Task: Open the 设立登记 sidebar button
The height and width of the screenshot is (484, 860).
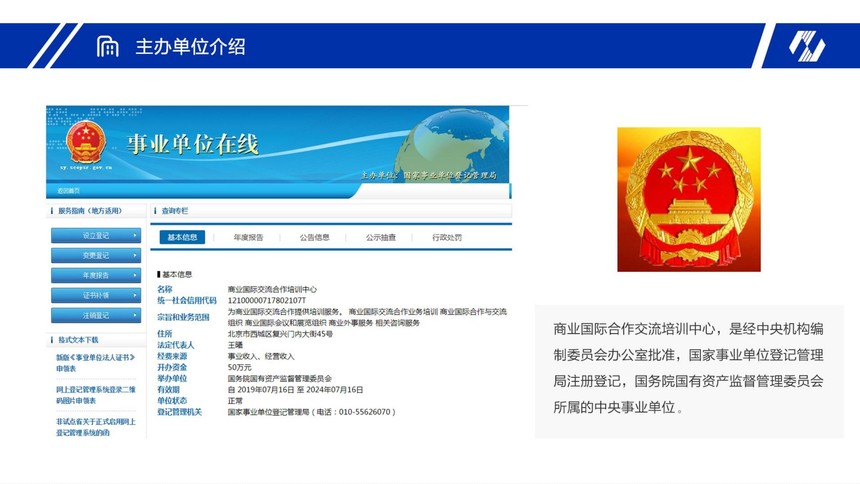Action: 96,235
